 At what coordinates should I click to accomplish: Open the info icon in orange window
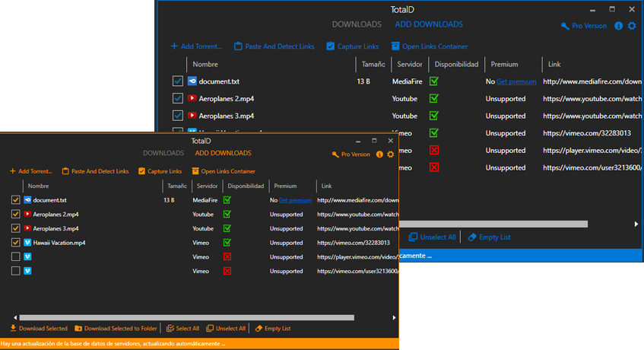click(x=379, y=154)
